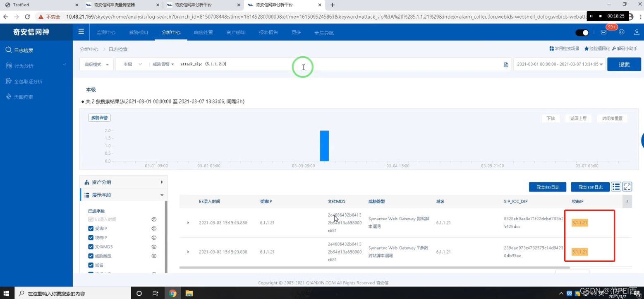Uncheck the 攻击IP field checkbox
Image resolution: width=644 pixels, height=299 pixels.
click(91, 238)
